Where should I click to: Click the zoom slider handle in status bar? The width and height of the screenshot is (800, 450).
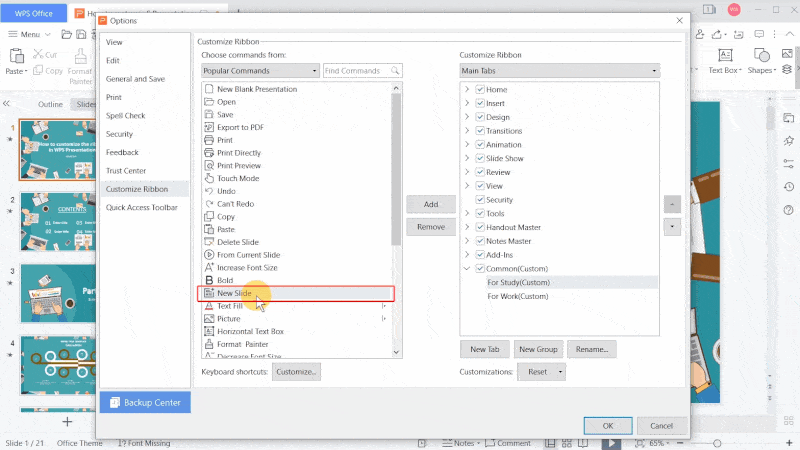click(x=717, y=443)
